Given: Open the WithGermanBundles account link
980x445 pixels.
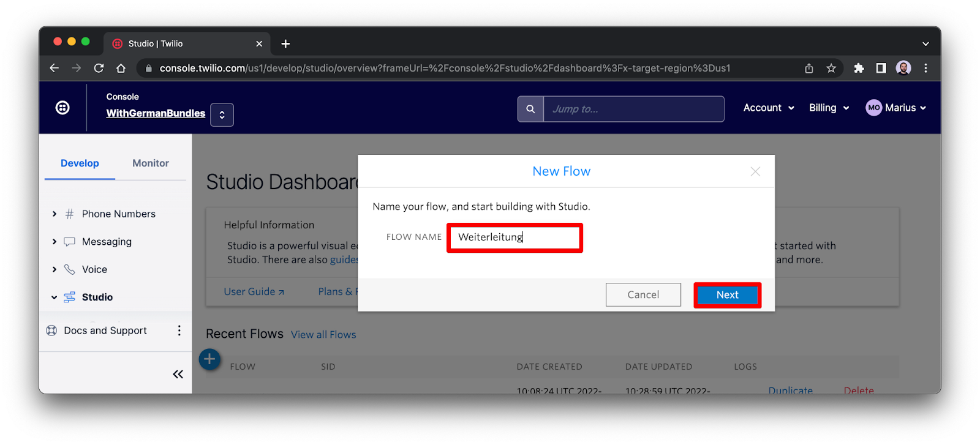Looking at the screenshot, I should point(156,113).
